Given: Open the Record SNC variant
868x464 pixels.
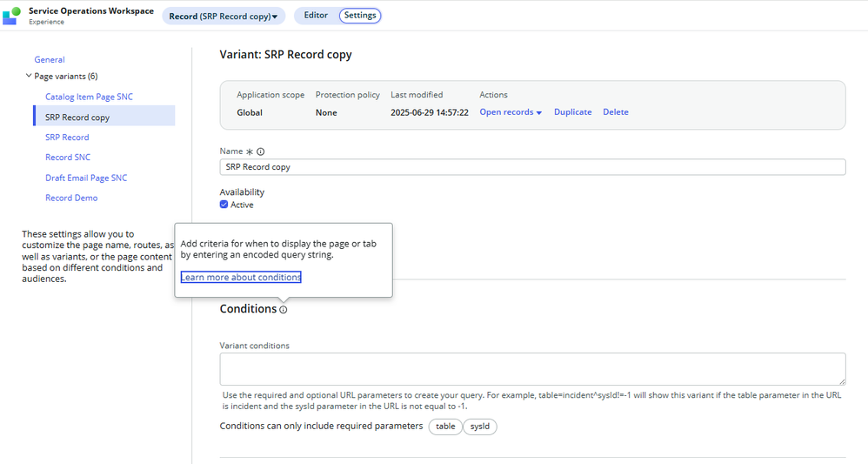Looking at the screenshot, I should pos(68,158).
